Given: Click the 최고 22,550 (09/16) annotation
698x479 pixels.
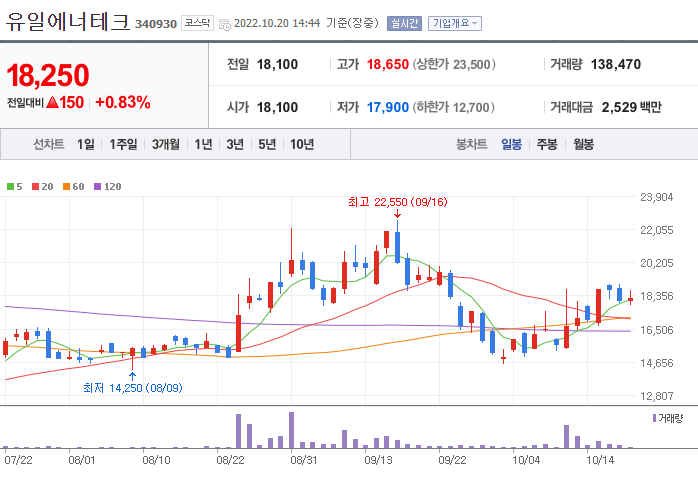Looking at the screenshot, I should 398,202.
